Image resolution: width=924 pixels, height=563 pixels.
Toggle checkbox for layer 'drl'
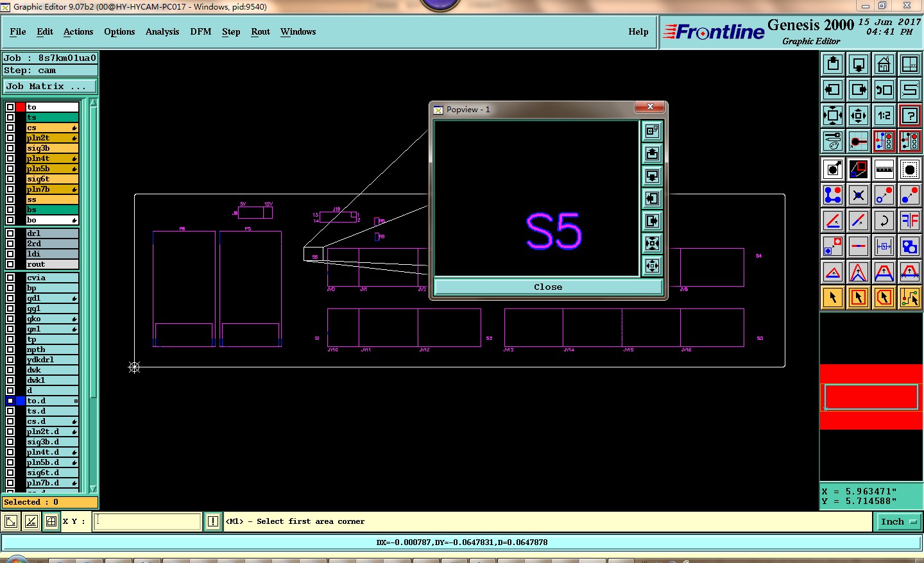point(10,233)
